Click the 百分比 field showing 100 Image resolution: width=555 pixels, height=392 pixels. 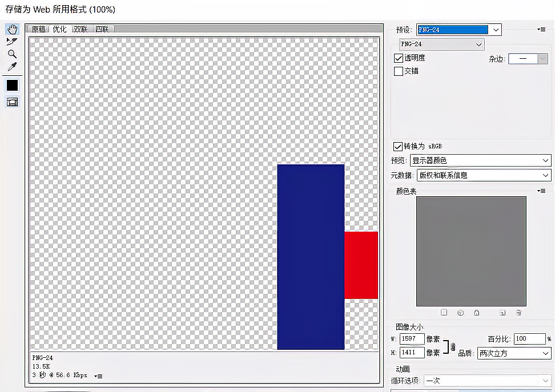(529, 338)
